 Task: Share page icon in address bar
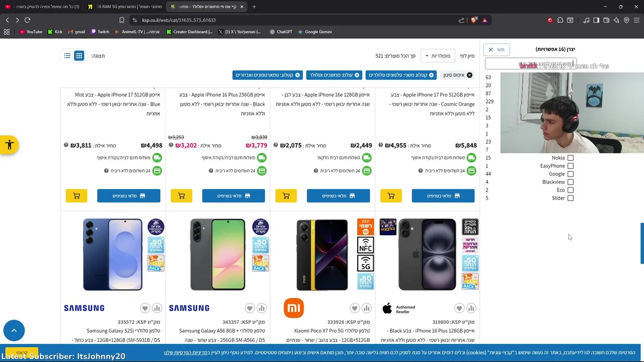point(461,20)
